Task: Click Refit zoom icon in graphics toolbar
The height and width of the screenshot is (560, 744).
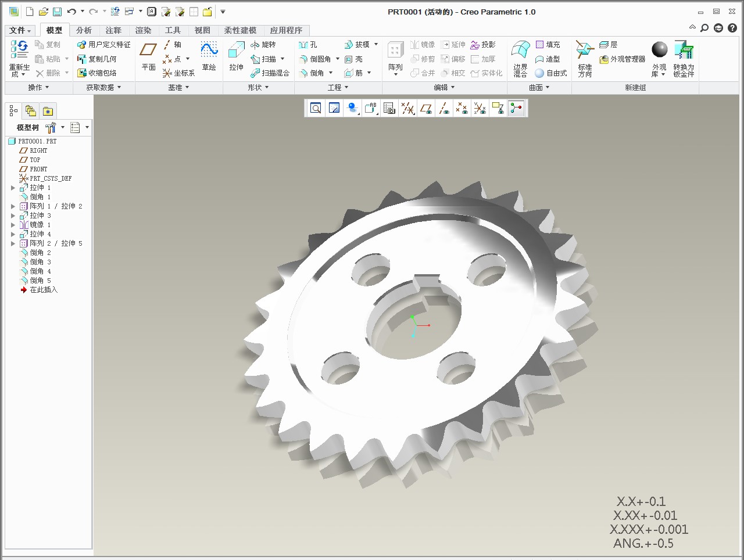Action: pos(316,108)
